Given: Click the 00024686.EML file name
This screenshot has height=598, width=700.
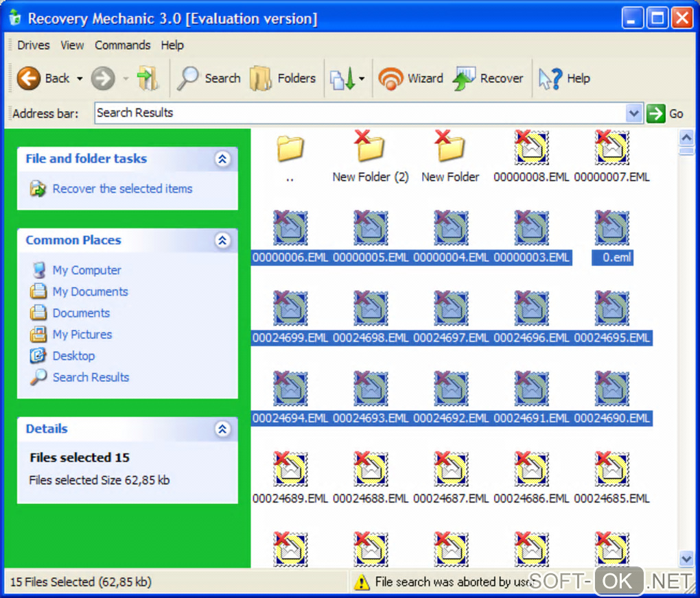Looking at the screenshot, I should point(531,499).
